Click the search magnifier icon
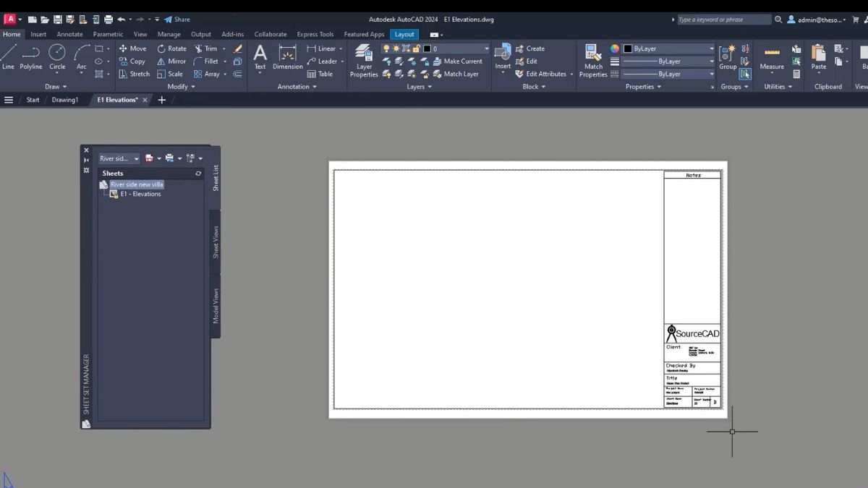This screenshot has height=488, width=868. pyautogui.click(x=778, y=20)
